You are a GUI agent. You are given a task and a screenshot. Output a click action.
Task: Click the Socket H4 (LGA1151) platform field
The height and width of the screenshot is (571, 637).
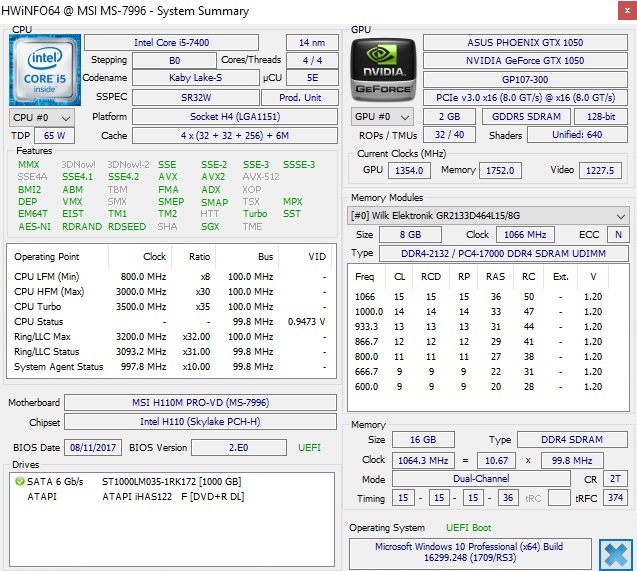[x=235, y=117]
